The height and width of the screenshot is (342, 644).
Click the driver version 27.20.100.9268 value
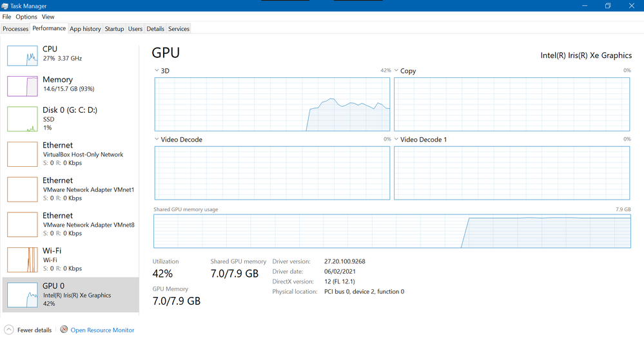345,261
